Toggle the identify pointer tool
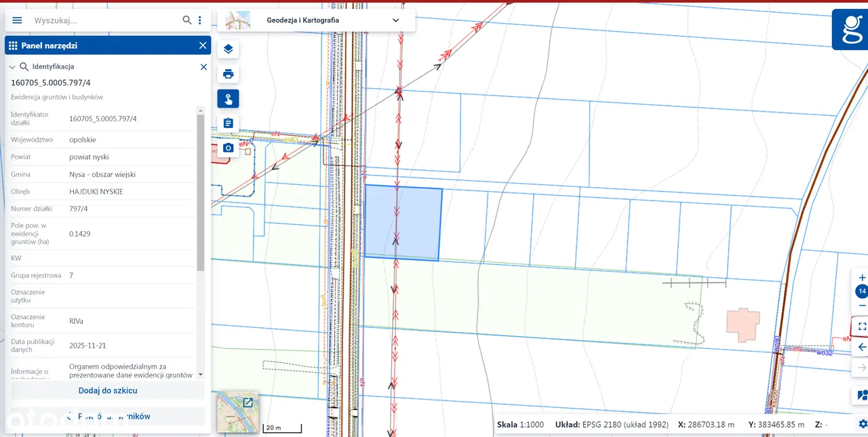868x437 pixels. tap(228, 99)
